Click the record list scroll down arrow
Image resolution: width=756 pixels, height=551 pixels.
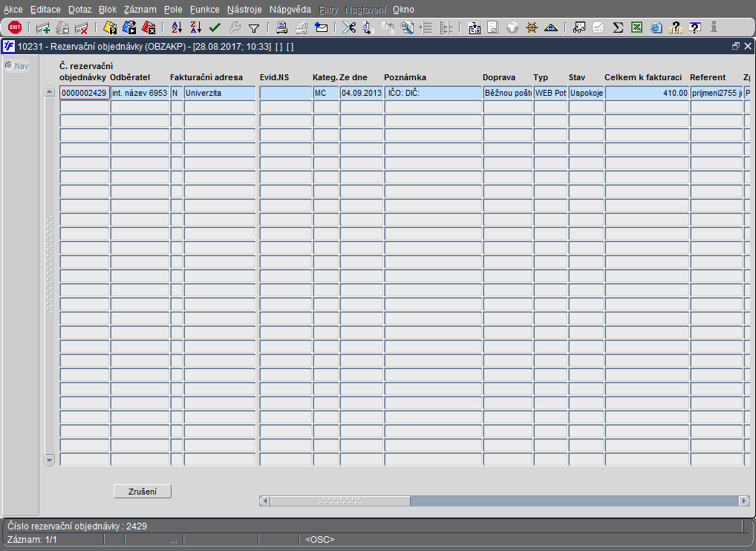tap(49, 460)
